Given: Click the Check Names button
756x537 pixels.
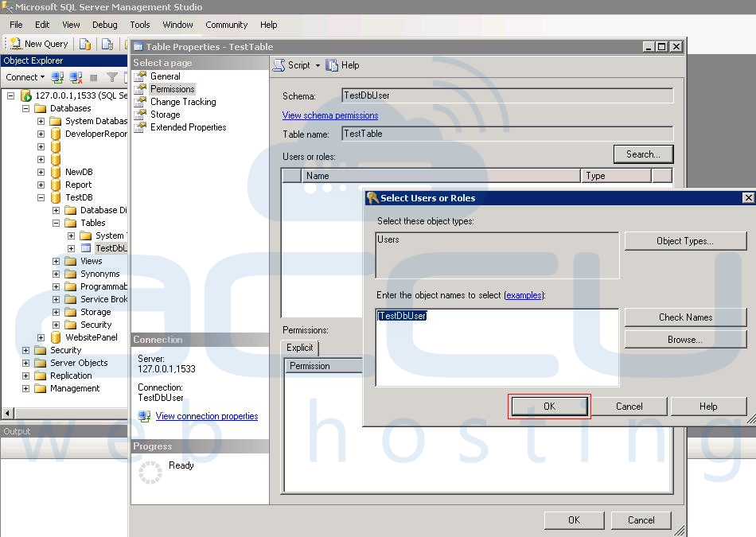Looking at the screenshot, I should point(685,317).
